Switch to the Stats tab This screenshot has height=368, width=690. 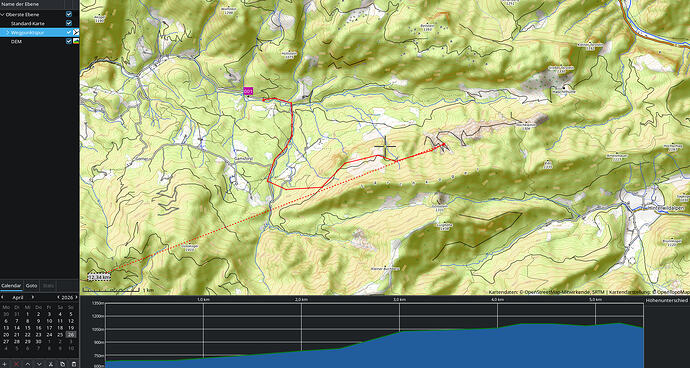48,286
